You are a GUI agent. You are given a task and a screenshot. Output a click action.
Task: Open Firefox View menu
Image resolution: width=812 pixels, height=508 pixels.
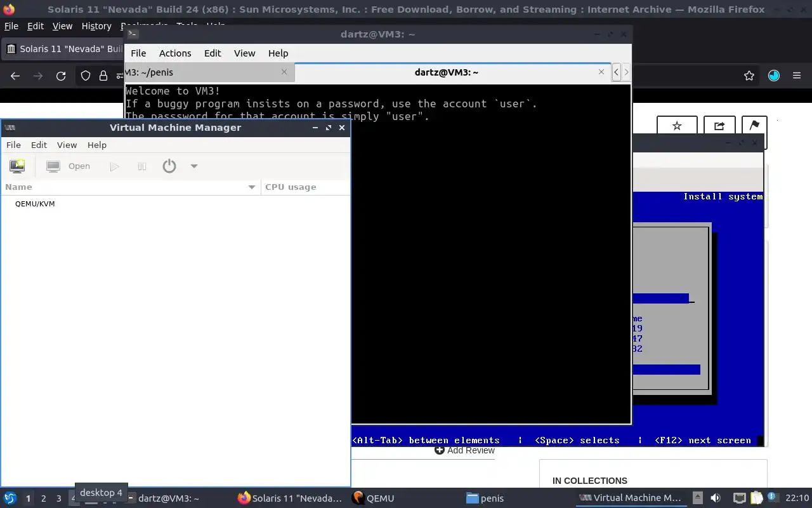click(62, 26)
